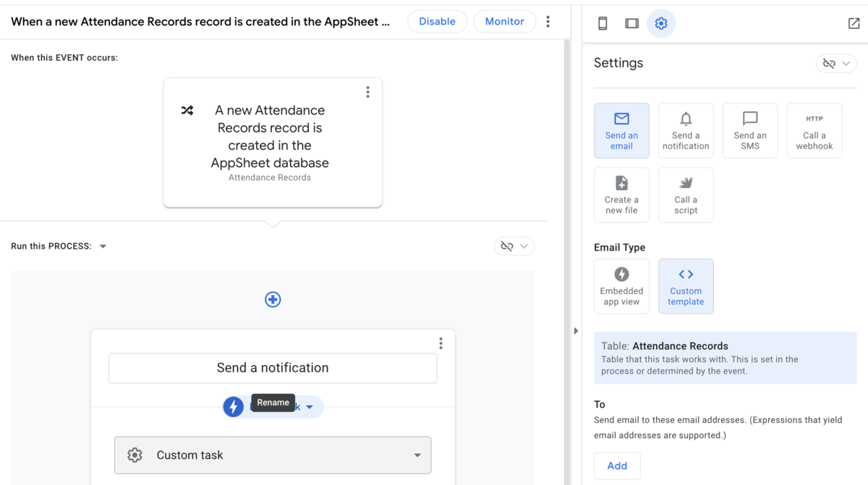Expand the Custom task dropdown

[273, 455]
